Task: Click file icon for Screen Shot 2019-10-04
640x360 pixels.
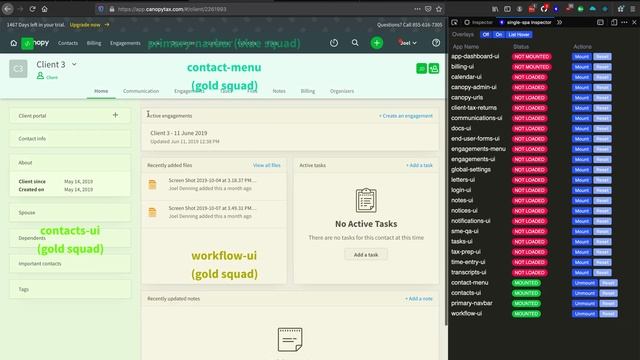Action: tap(152, 184)
